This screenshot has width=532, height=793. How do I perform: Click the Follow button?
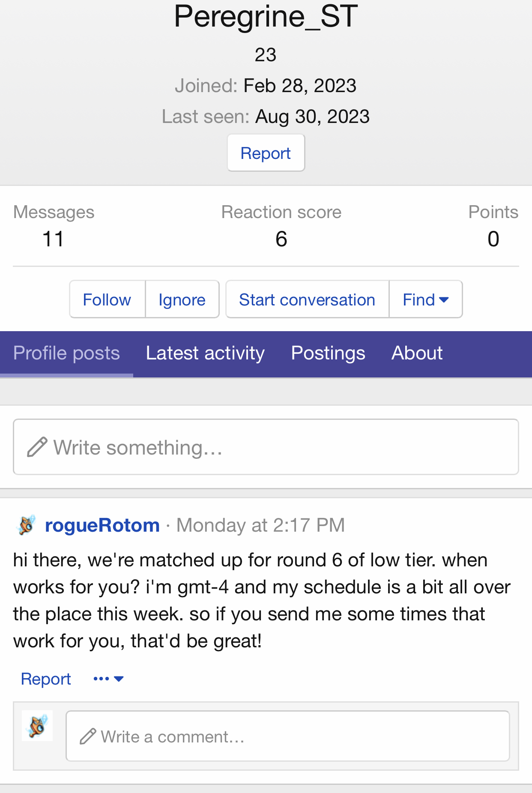click(x=107, y=299)
